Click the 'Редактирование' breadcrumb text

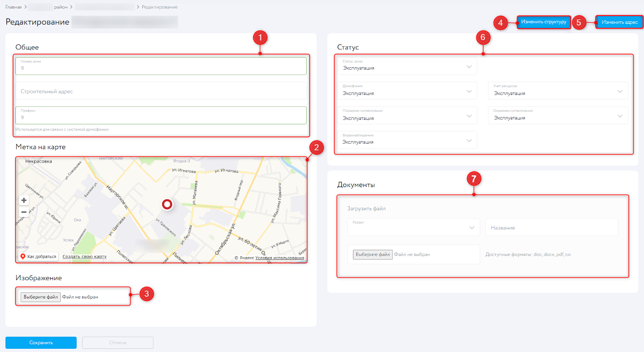159,7
